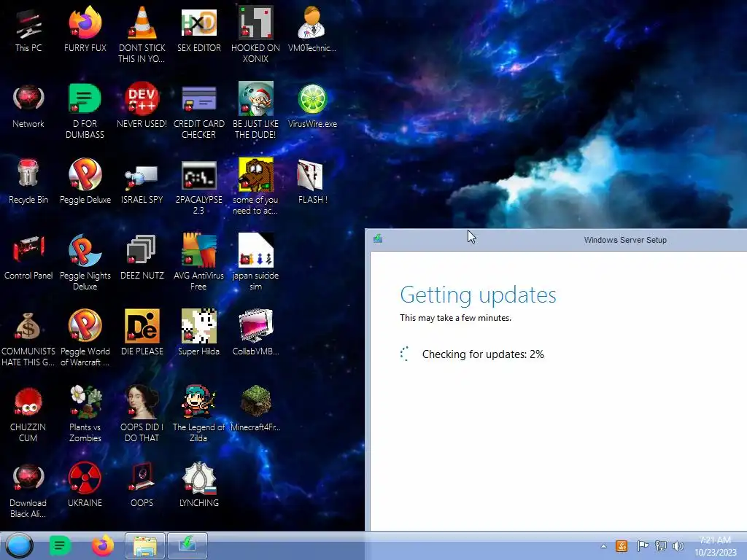This screenshot has height=560, width=747.
Task: Click the Getting updates heading
Action: click(x=478, y=295)
